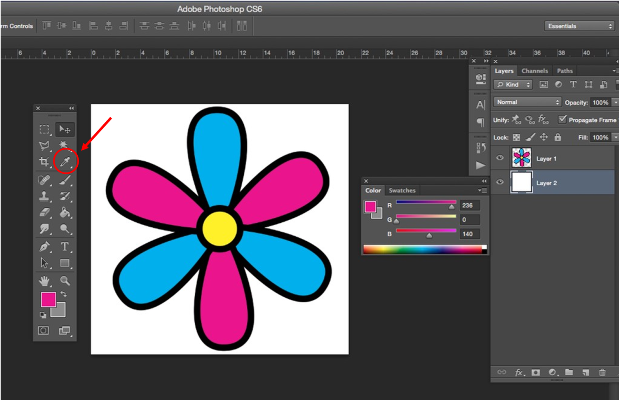Open the Swatches tab
619x400 pixels.
click(x=402, y=190)
